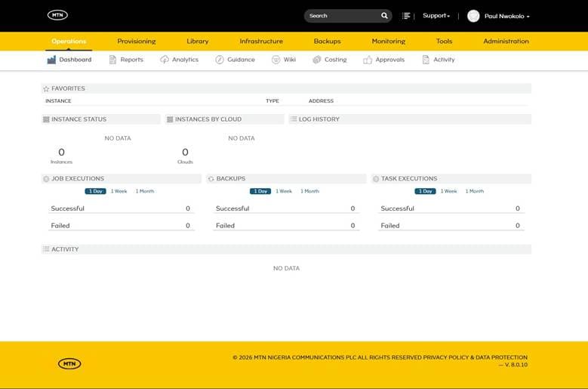The image size is (588, 389).
Task: Select 1 Day in Job Executions
Action: point(95,191)
